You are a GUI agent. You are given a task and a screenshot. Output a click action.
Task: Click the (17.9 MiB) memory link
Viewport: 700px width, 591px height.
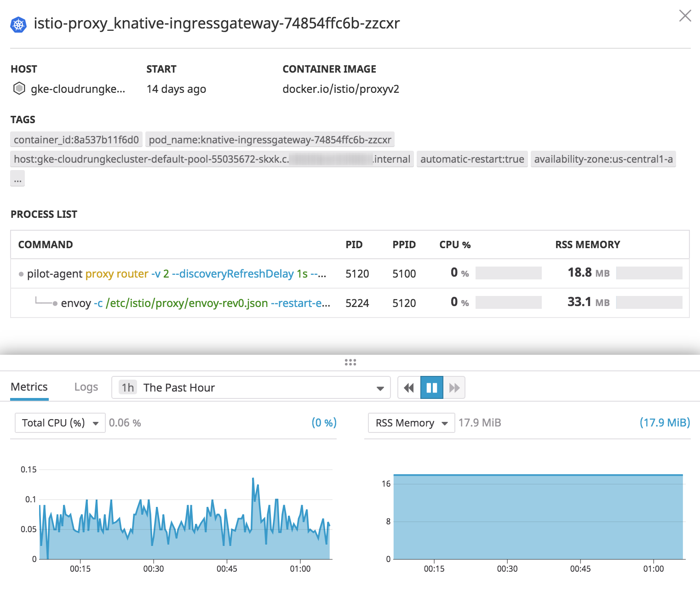(665, 422)
